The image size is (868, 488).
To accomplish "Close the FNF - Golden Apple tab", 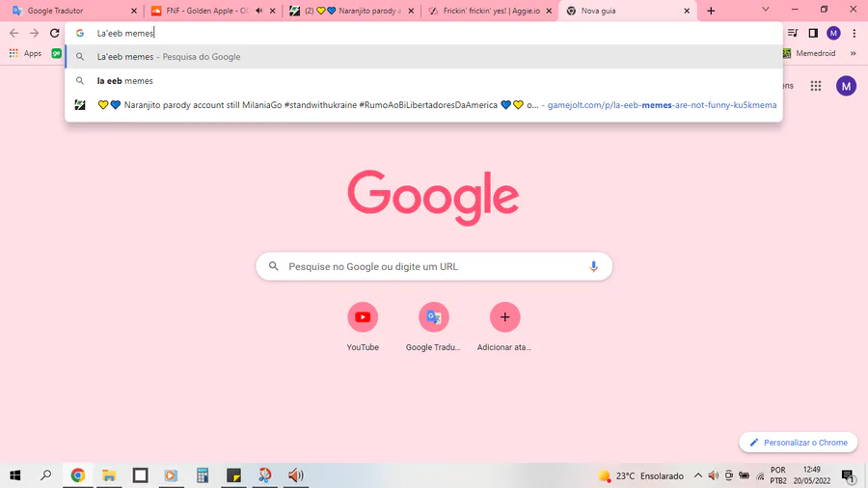I will click(x=272, y=11).
